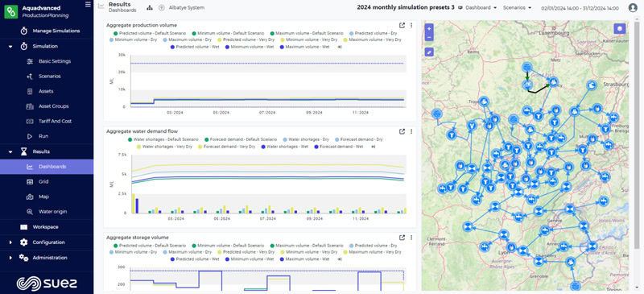Click the map draw/edit pencil tool
The height and width of the screenshot is (294, 644).
429,52
